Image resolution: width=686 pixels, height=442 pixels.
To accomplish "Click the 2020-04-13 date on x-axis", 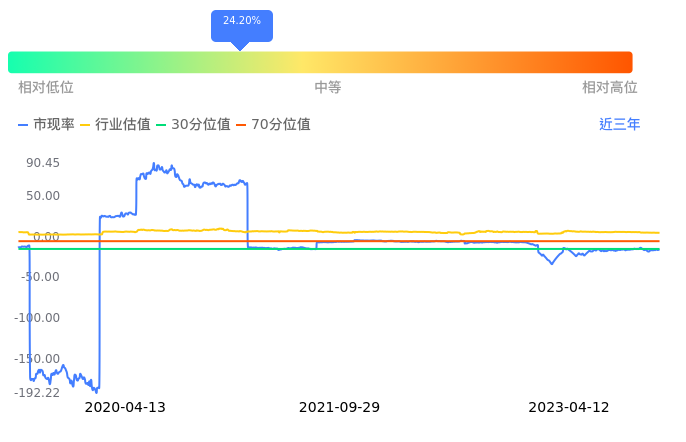I will click(x=125, y=408).
